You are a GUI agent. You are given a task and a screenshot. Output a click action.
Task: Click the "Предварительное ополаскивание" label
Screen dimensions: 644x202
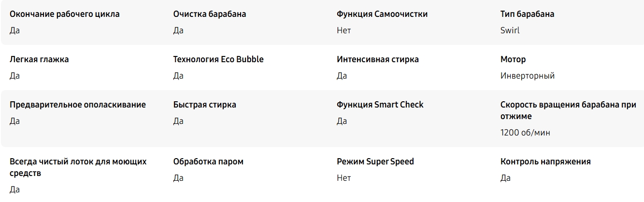tap(78, 105)
